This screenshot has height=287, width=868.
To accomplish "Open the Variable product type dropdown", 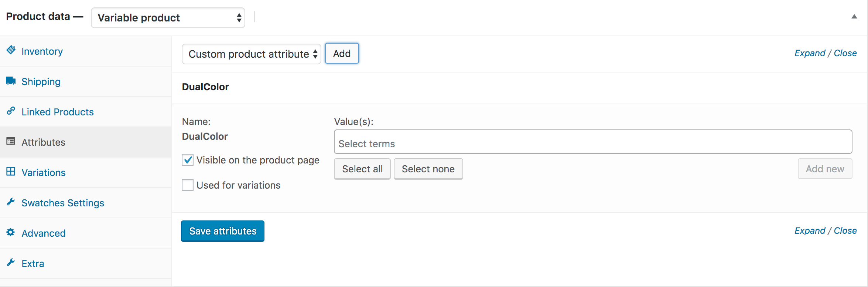I will 168,18.
